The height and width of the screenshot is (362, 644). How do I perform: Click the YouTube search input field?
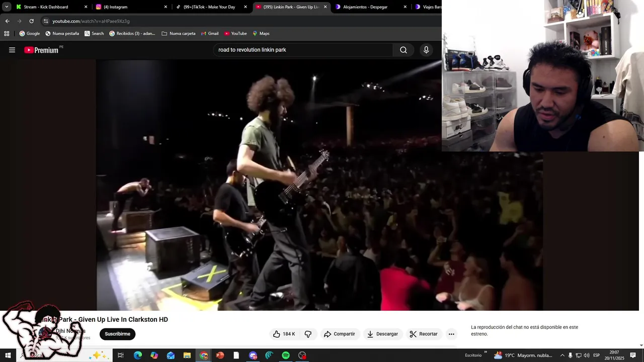point(303,50)
